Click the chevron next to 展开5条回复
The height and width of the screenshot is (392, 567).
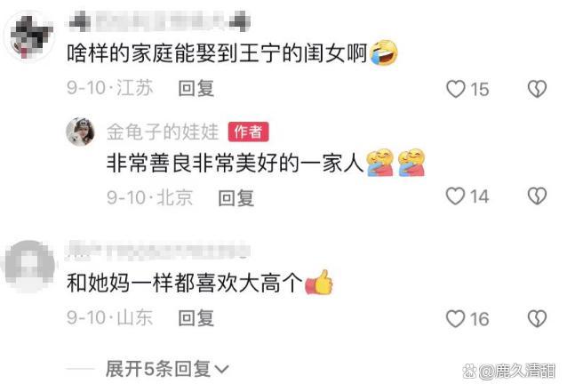point(221,370)
